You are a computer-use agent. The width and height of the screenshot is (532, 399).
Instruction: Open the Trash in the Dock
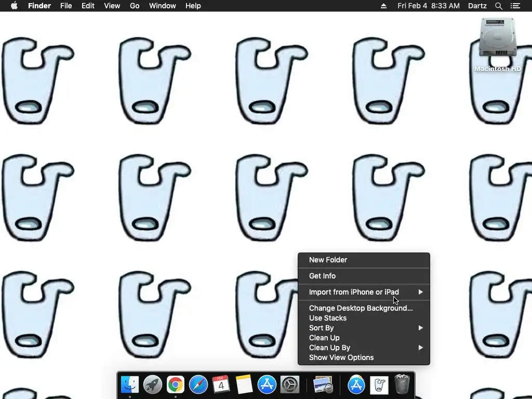(x=402, y=385)
